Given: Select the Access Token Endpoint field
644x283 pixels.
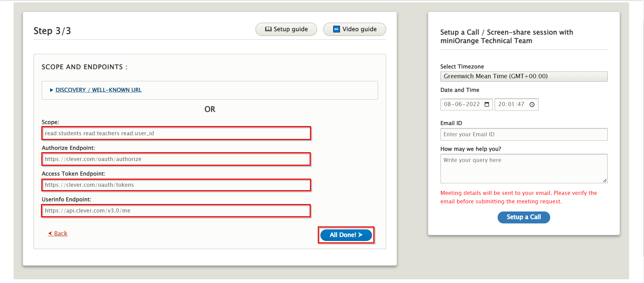Looking at the screenshot, I should click(x=176, y=185).
